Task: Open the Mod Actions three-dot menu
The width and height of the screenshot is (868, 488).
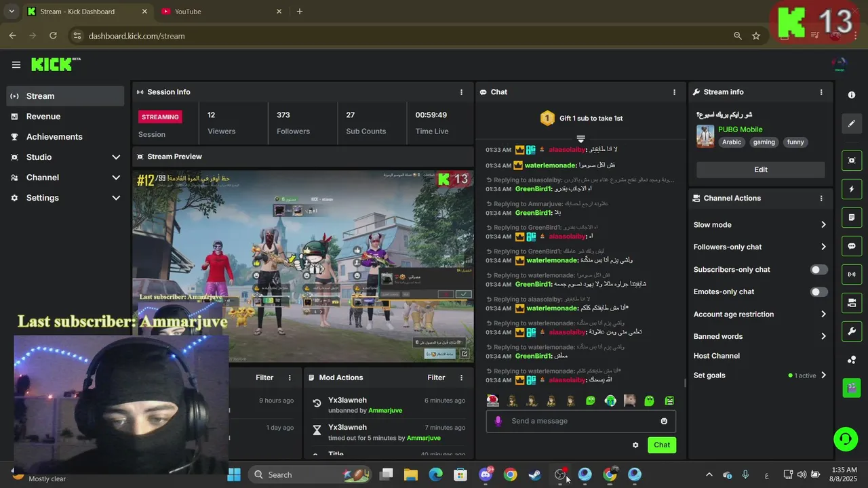Action: 462,378
